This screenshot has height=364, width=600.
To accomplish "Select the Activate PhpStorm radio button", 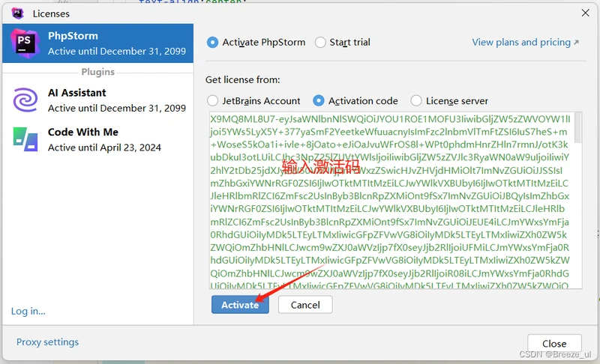I will [x=212, y=42].
